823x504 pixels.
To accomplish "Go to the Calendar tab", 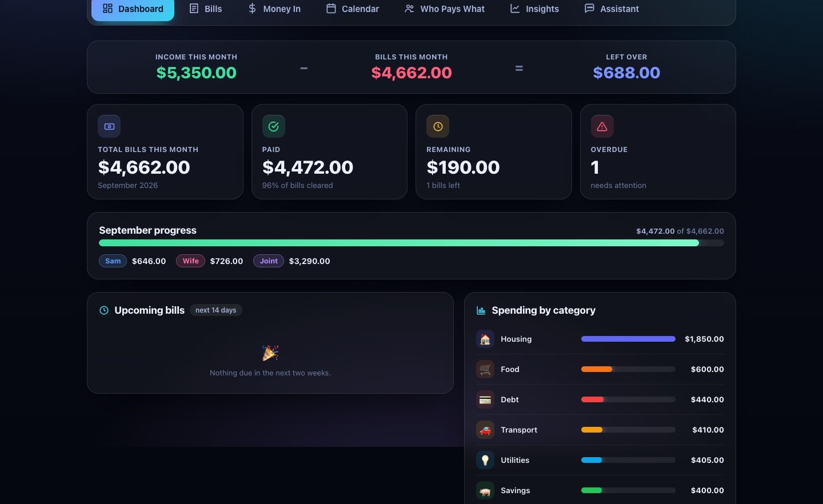I will pyautogui.click(x=353, y=9).
